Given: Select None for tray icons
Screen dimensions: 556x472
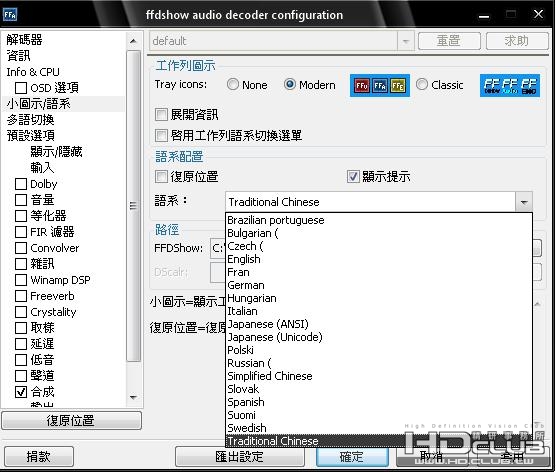Looking at the screenshot, I should 233,84.
